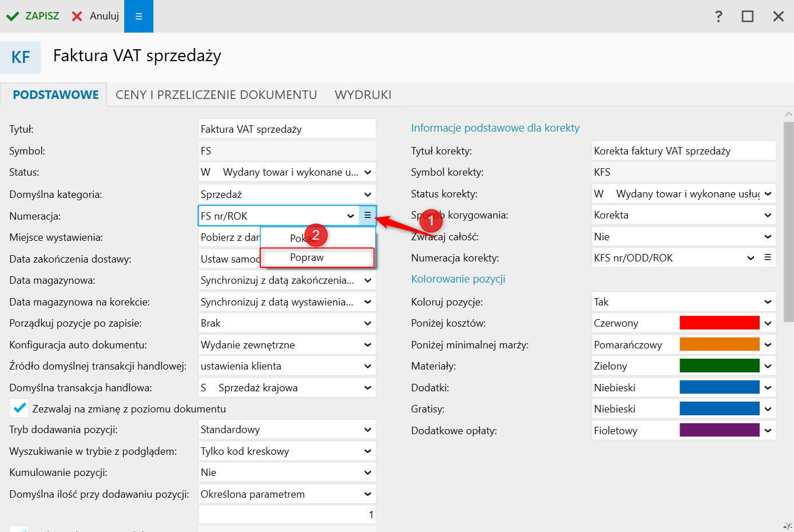Maximize the window with the square icon
Screen dimensions: 794x532
click(x=747, y=16)
